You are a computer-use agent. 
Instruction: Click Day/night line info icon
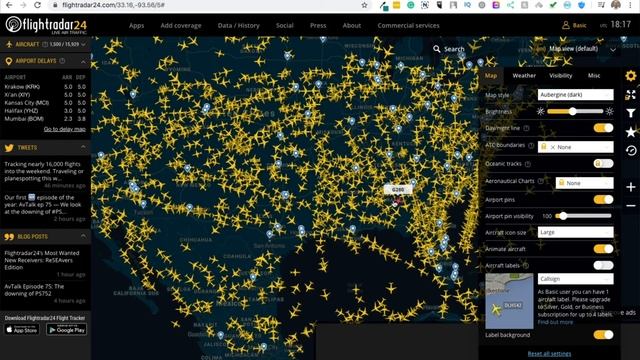[x=527, y=128]
